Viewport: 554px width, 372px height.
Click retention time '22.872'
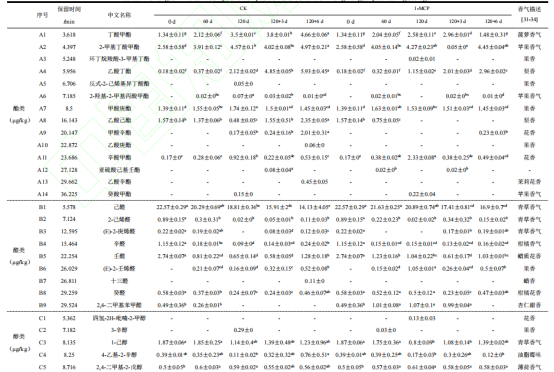69,145
